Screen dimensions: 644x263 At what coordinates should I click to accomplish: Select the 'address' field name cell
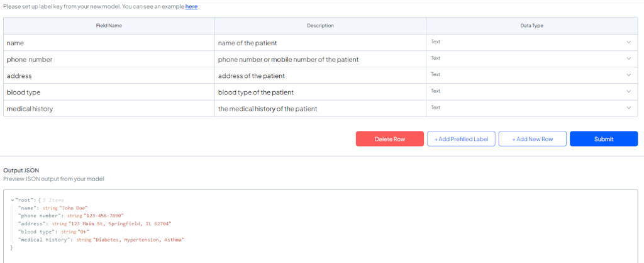pos(109,76)
